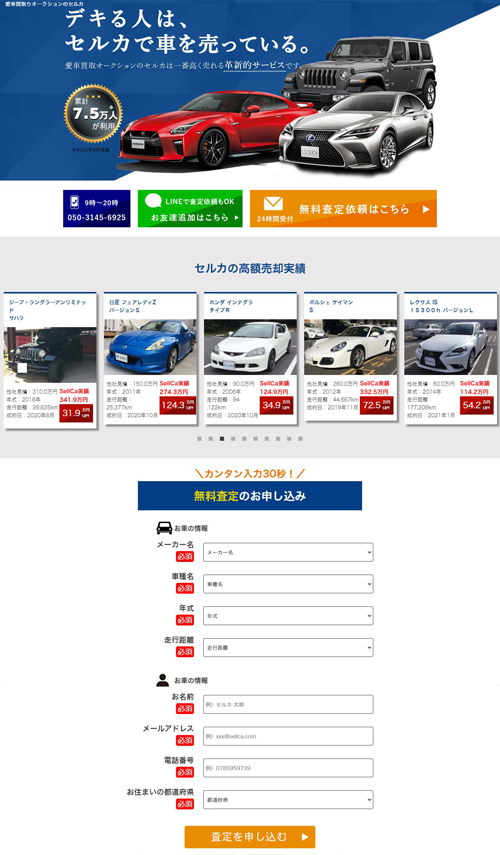Open 日産 フェアレディZ blue car photo
Viewport: 500px width, 855px height.
click(150, 347)
